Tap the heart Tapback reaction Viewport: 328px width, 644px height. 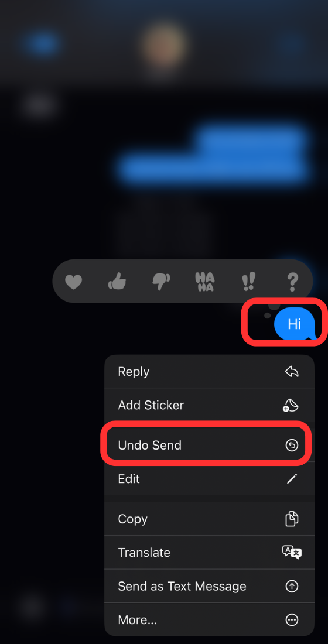pyautogui.click(x=74, y=282)
